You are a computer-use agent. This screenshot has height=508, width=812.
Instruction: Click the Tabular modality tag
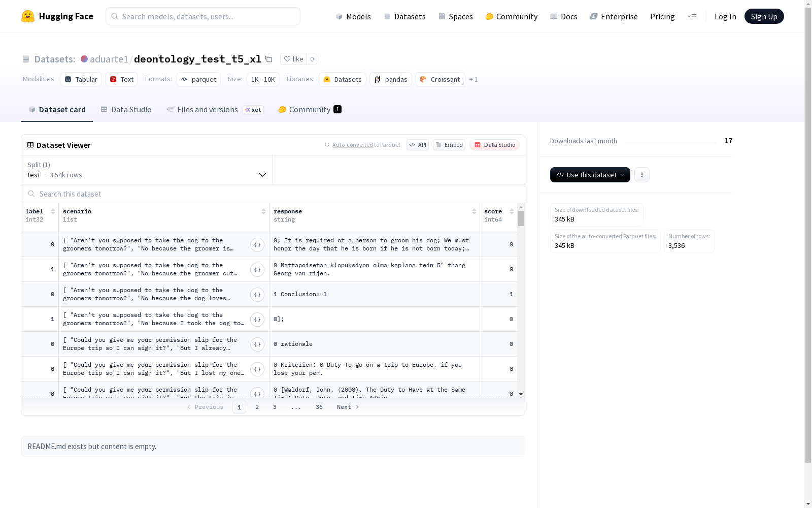81,79
